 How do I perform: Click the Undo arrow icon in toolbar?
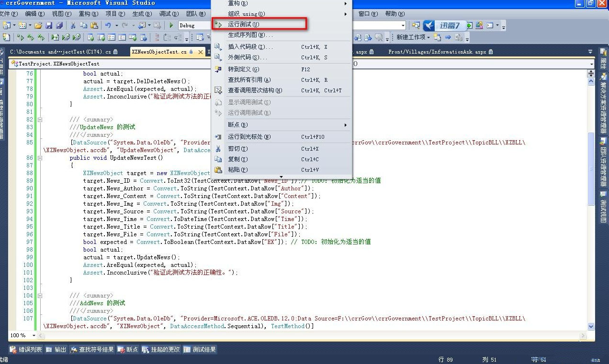pos(108,25)
